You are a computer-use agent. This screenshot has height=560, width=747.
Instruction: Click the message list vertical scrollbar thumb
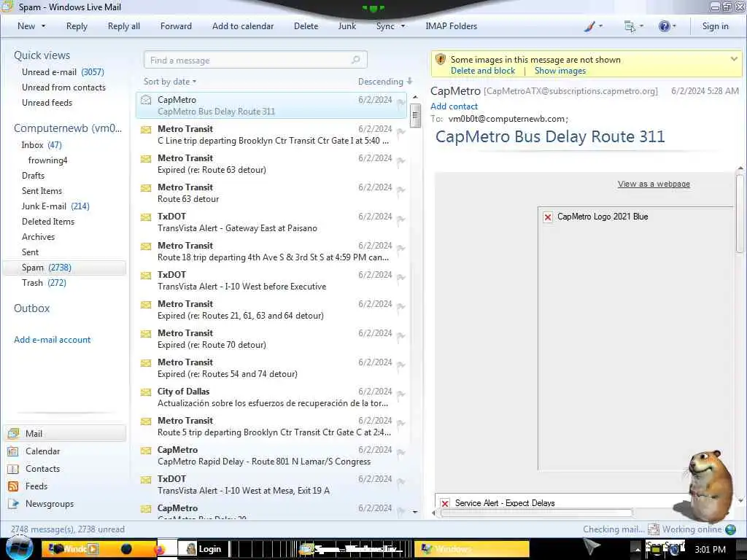(x=415, y=116)
